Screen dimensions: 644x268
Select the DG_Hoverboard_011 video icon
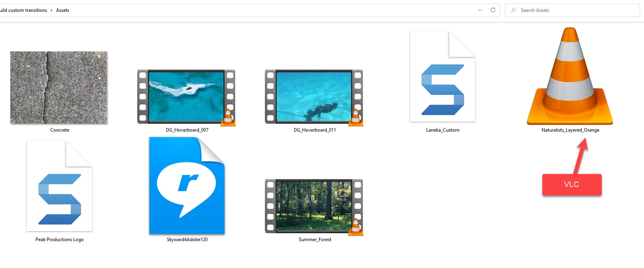(314, 97)
